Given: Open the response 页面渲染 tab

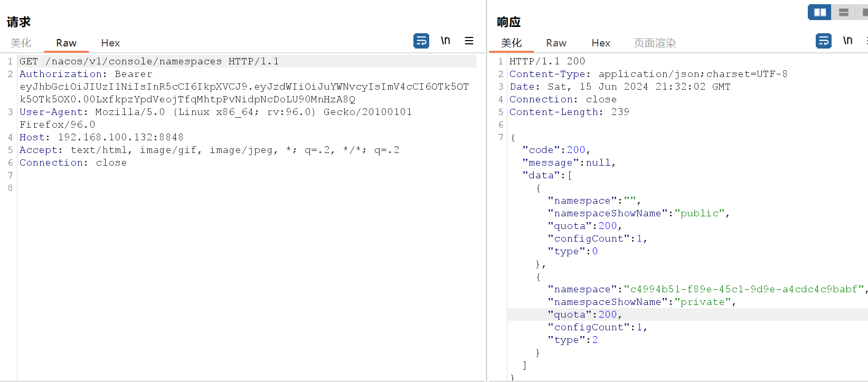Looking at the screenshot, I should [655, 43].
